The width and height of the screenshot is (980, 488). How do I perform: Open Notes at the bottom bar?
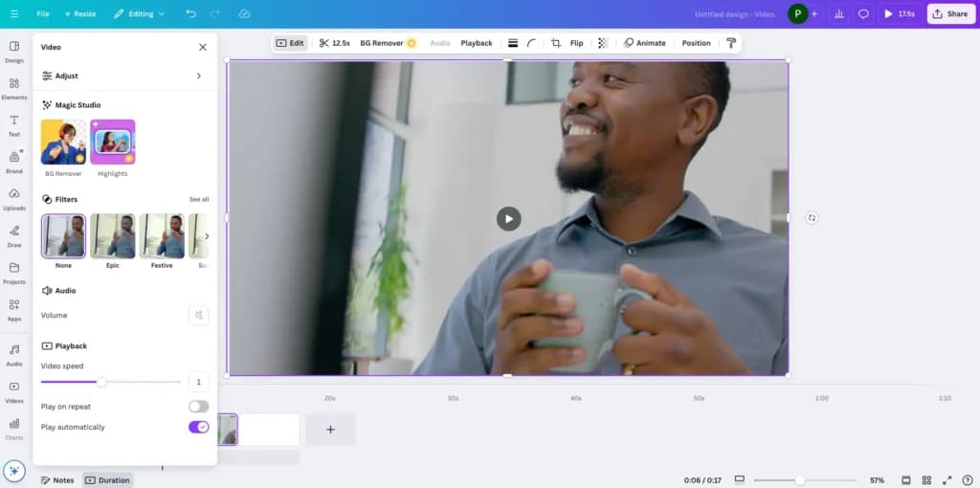(57, 480)
